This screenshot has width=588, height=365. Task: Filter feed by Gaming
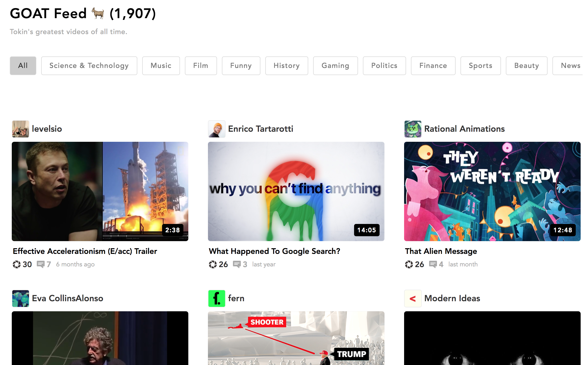[335, 66]
